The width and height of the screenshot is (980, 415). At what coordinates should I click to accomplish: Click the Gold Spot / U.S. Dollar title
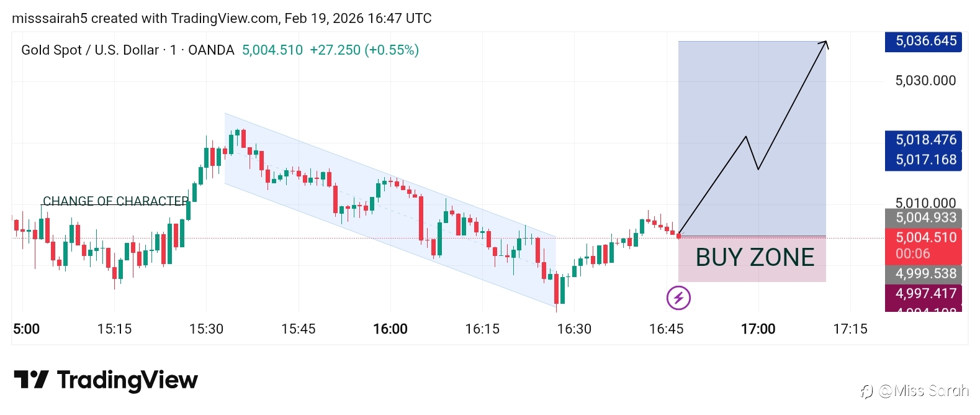(90, 50)
